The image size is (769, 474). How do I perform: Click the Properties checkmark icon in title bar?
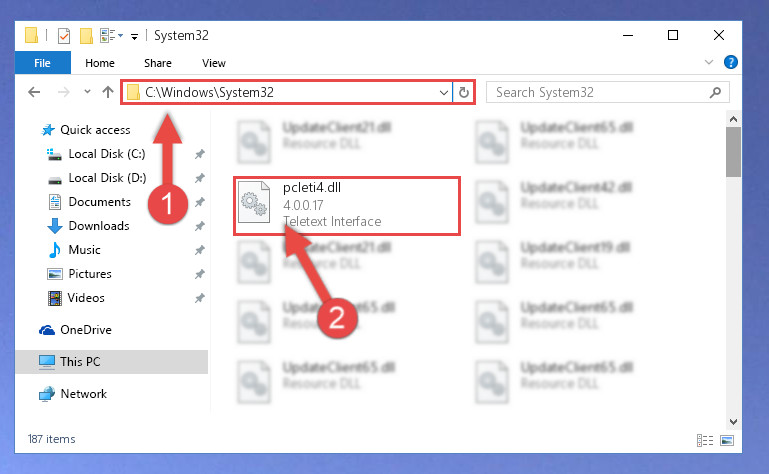pos(64,36)
